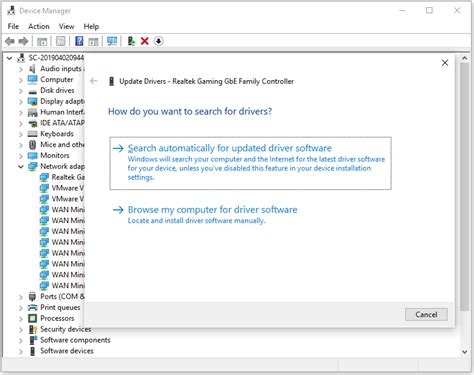Viewport: 474px width, 375px height.
Task: Expand the Disk drives category
Action: [21, 91]
